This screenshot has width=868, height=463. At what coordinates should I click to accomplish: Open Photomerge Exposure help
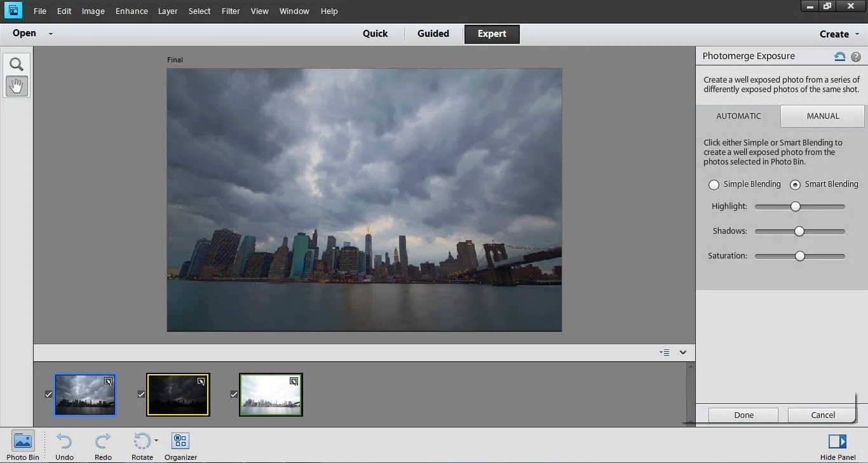(855, 56)
